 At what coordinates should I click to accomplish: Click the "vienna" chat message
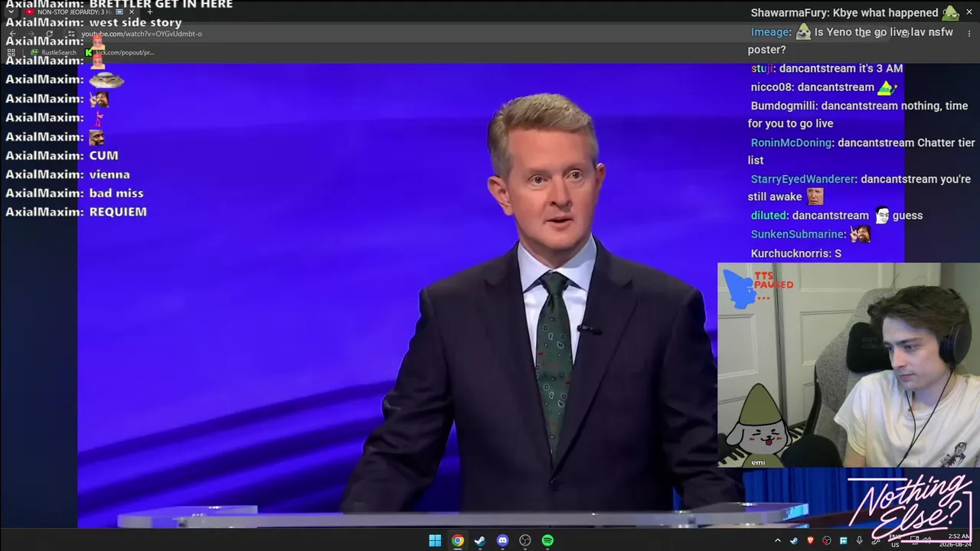point(109,174)
